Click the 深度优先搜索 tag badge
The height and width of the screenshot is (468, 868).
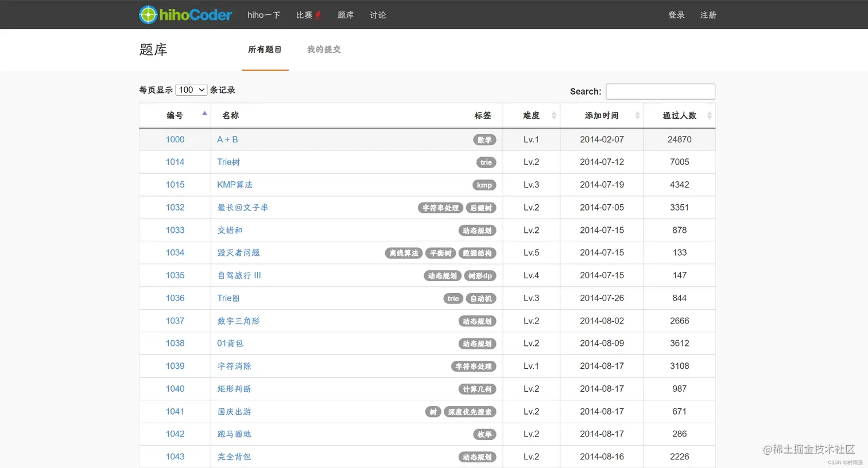(470, 412)
